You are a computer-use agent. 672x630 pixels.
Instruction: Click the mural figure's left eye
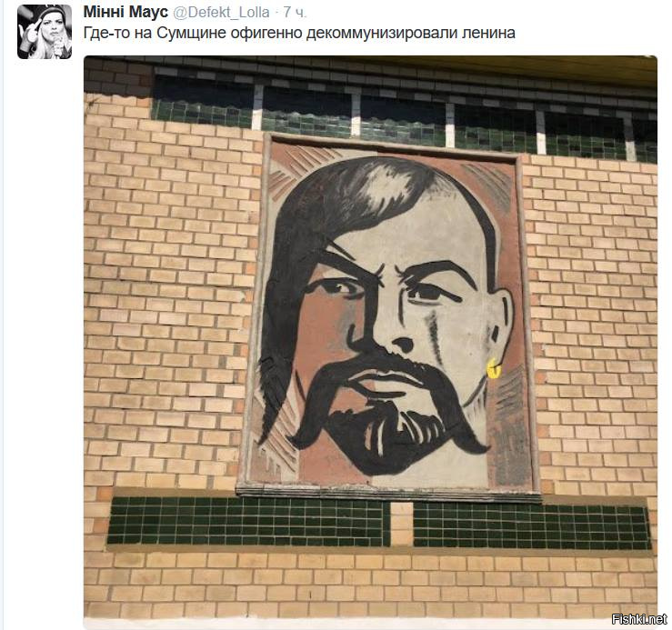coord(336,286)
